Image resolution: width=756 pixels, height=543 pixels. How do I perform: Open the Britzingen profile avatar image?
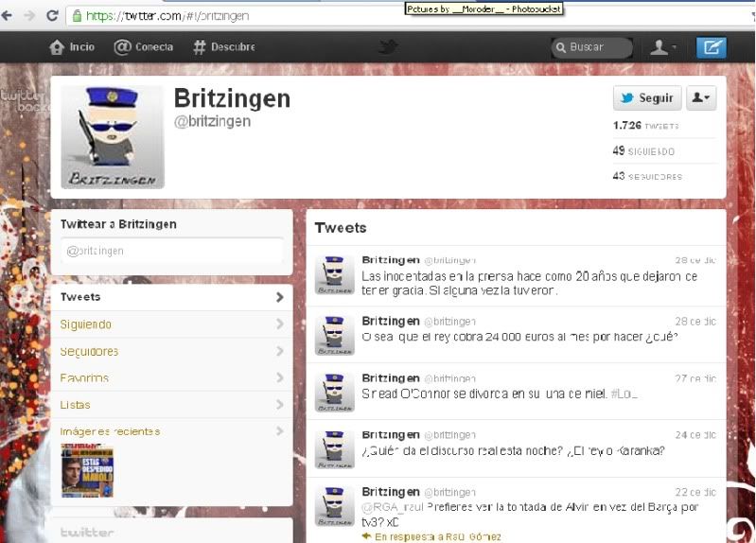[113, 137]
